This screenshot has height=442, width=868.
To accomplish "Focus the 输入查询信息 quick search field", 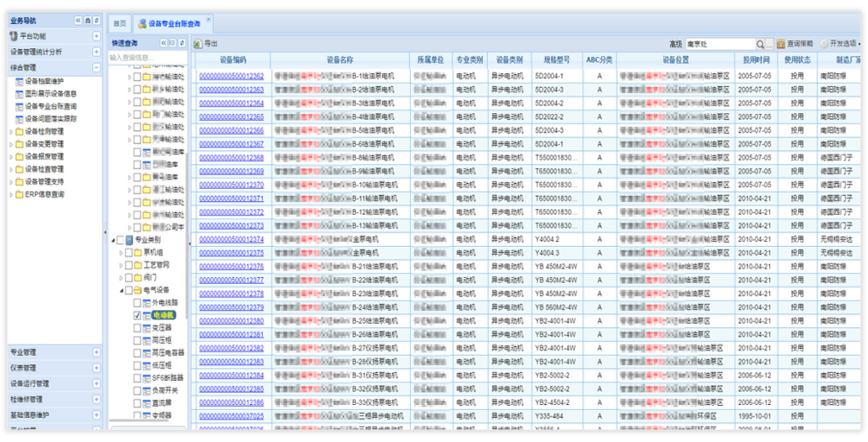I will (147, 56).
